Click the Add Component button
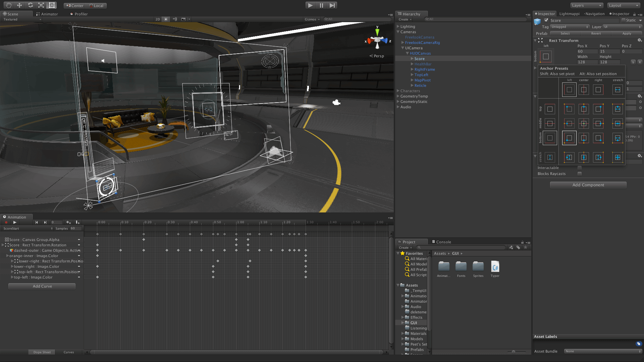 (588, 185)
